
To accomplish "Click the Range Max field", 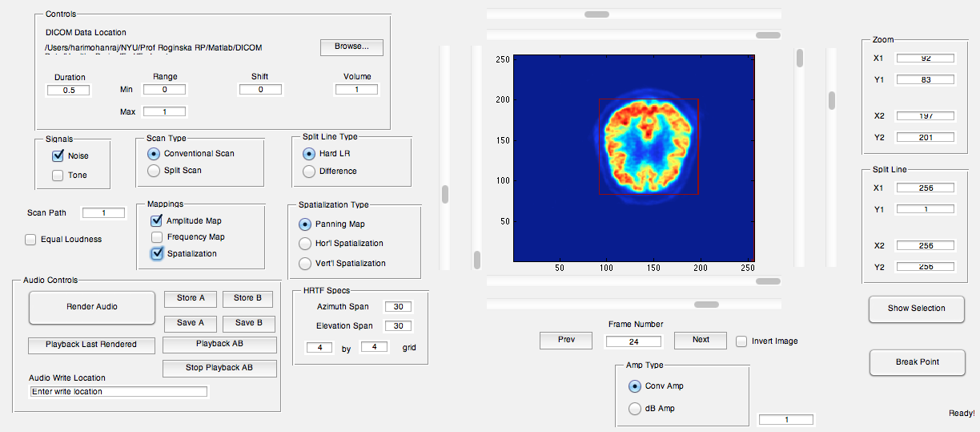I will pyautogui.click(x=163, y=111).
